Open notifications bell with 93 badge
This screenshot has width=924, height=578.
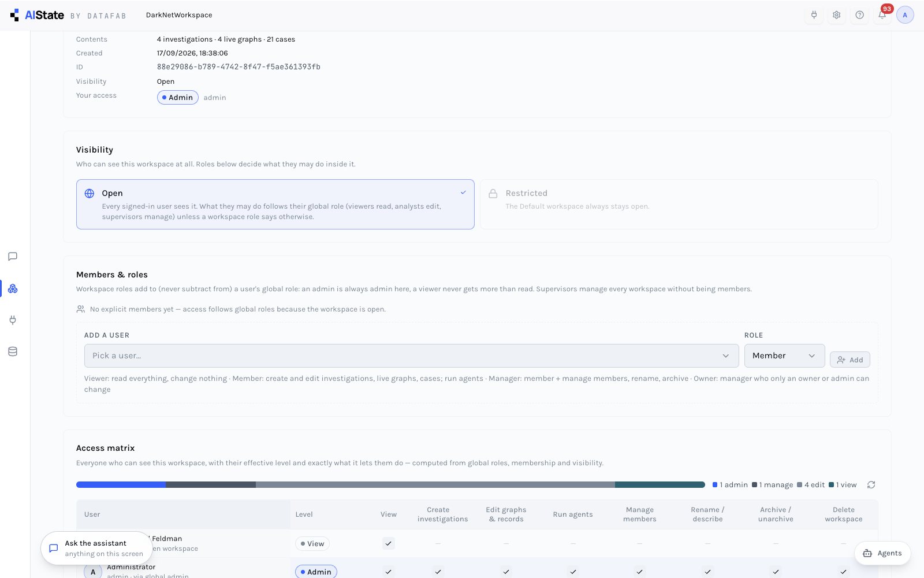click(882, 15)
